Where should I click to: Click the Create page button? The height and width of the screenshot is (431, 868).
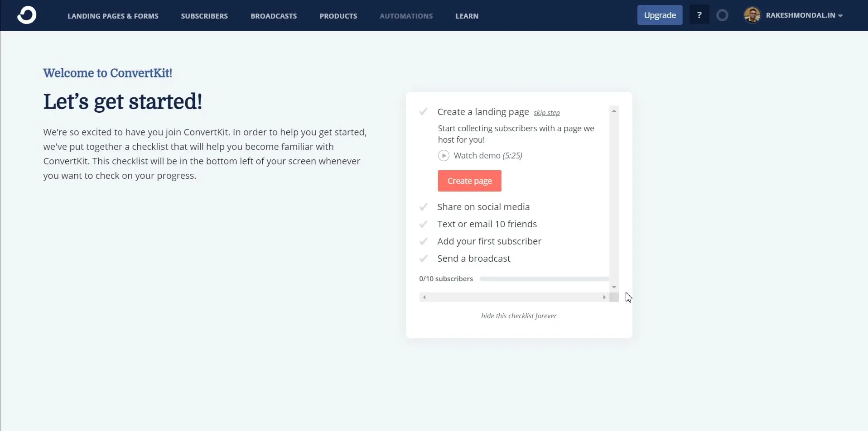[x=469, y=181]
